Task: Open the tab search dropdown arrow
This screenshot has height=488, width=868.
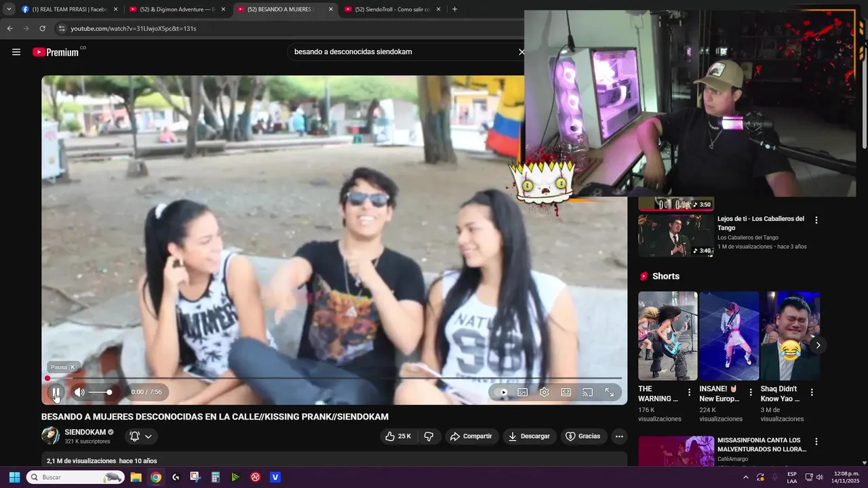Action: 9,9
